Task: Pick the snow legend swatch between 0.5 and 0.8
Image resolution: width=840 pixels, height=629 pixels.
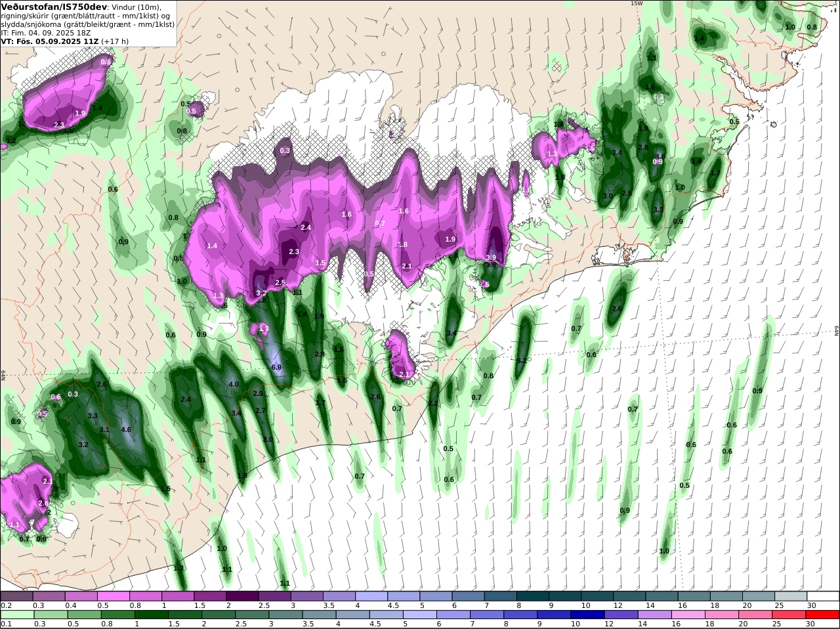Action: pyautogui.click(x=113, y=596)
